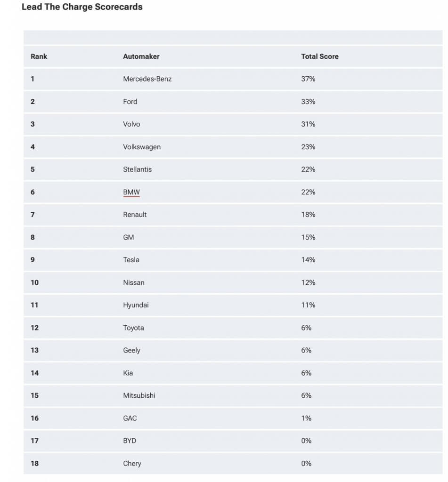Click Mercedes-Benz's 37% total score
Image resolution: width=448 pixels, height=482 pixels.
(x=308, y=79)
